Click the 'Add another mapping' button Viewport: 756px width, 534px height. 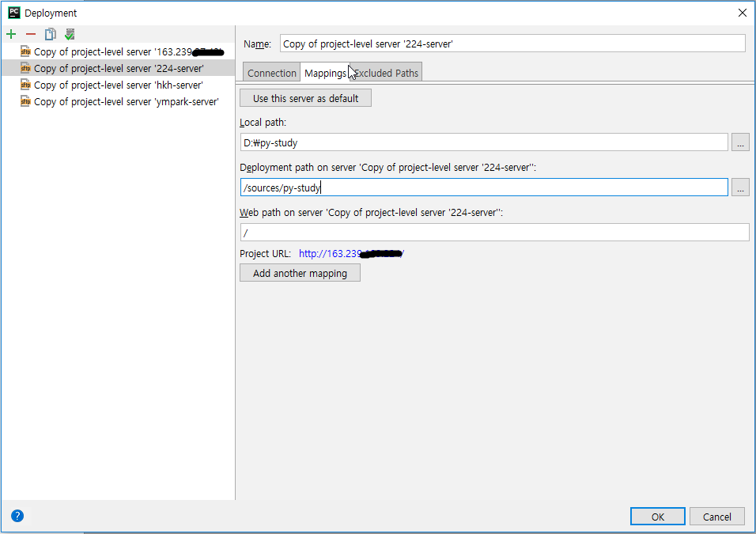(300, 273)
